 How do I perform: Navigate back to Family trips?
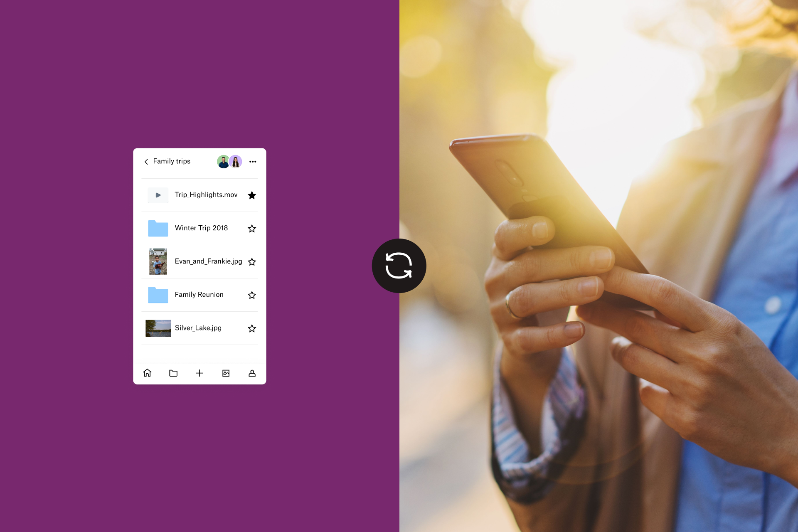click(x=146, y=162)
